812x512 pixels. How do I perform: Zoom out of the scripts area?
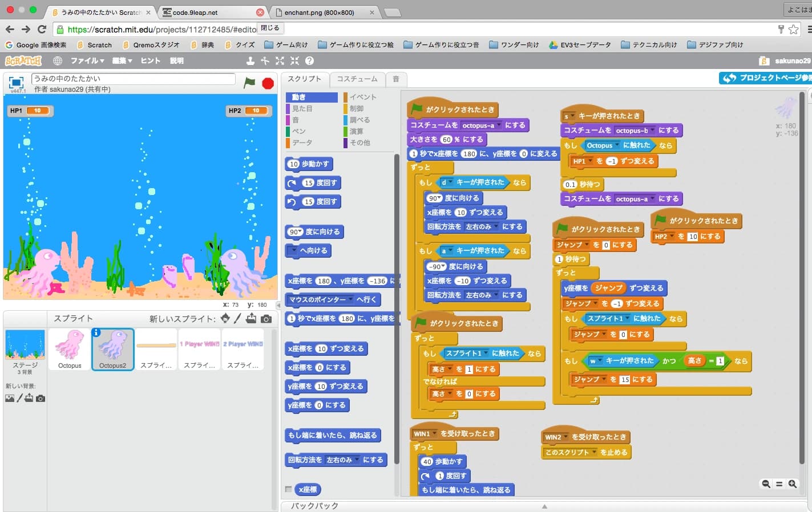(766, 483)
